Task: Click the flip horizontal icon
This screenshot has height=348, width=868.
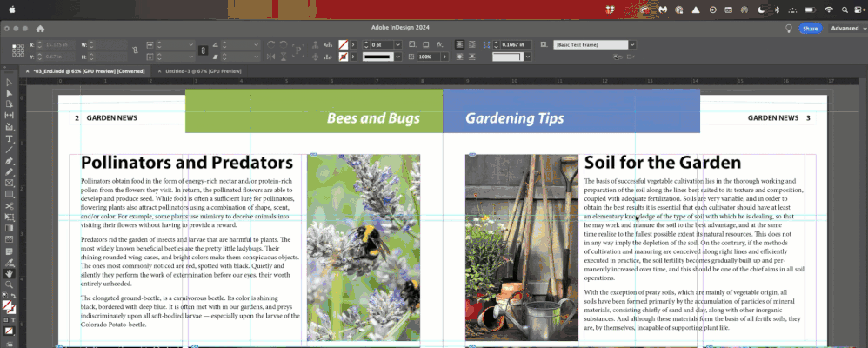Action: [270, 57]
